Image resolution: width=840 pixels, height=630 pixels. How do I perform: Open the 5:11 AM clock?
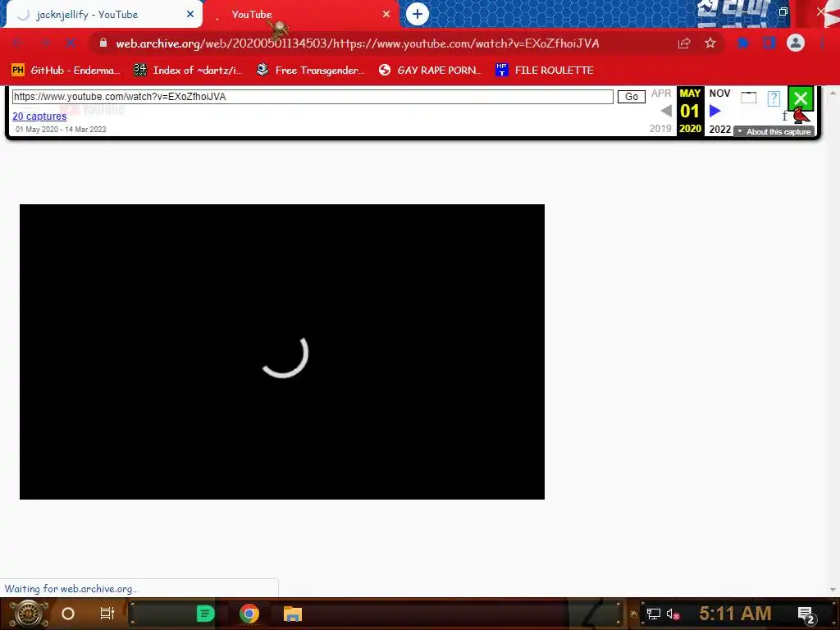(x=735, y=614)
